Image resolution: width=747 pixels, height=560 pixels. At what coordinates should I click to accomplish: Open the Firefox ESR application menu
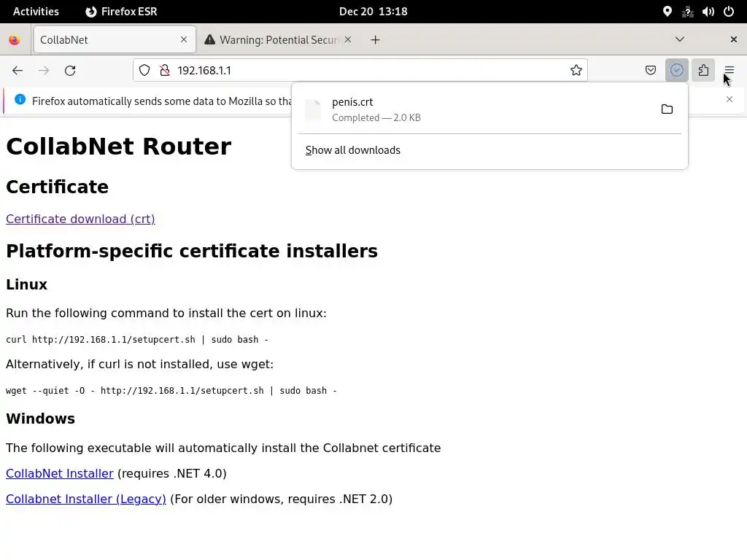click(x=121, y=12)
